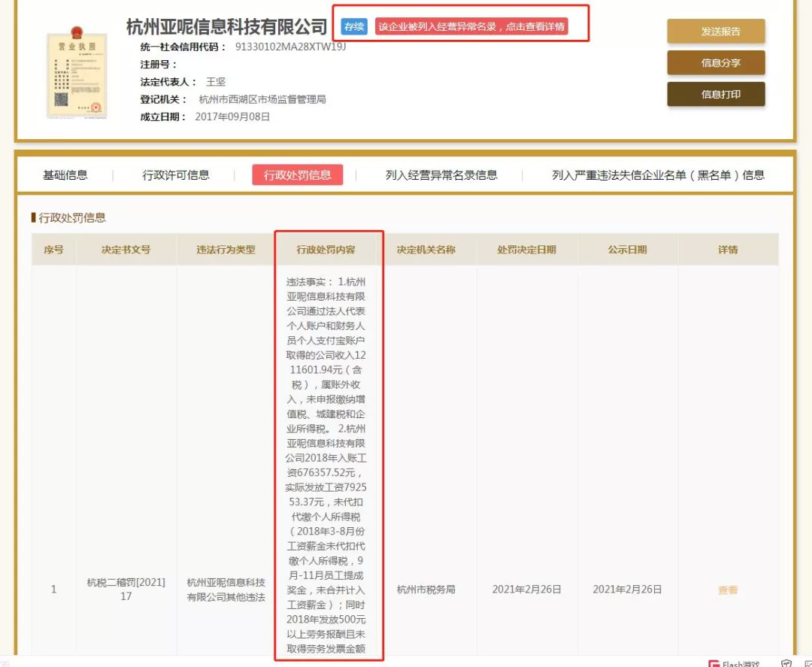Screen dimensions: 812x667
Task: Click the 注册号 field label
Action: (159, 64)
